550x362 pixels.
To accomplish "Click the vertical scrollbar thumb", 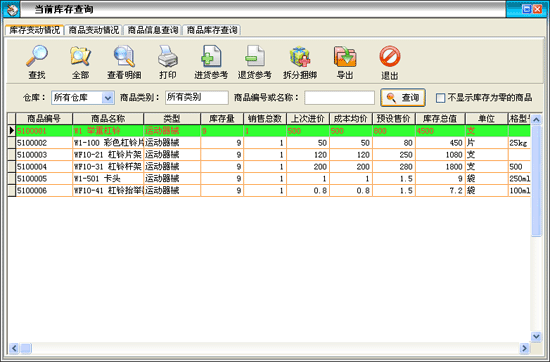I will tap(536, 181).
